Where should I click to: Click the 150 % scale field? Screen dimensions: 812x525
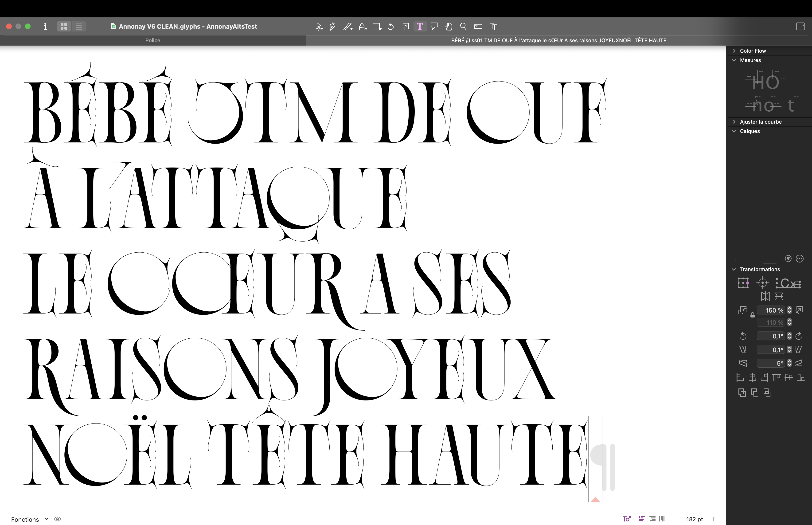(770, 310)
